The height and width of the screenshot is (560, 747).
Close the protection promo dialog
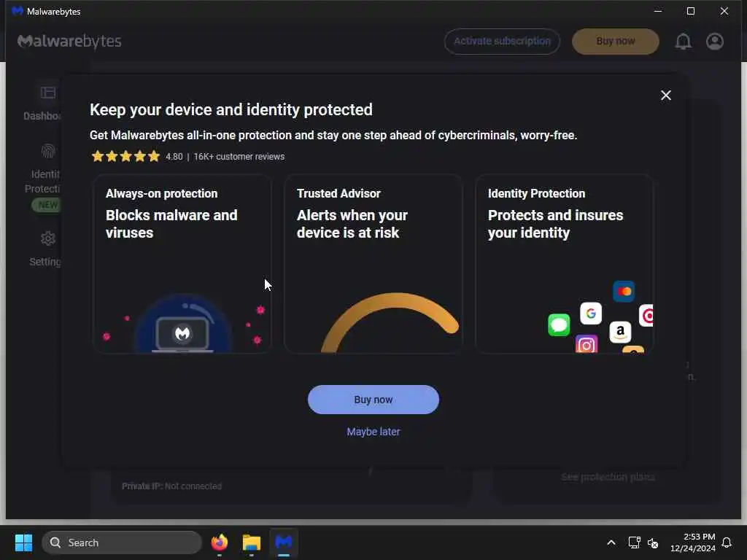click(x=665, y=96)
